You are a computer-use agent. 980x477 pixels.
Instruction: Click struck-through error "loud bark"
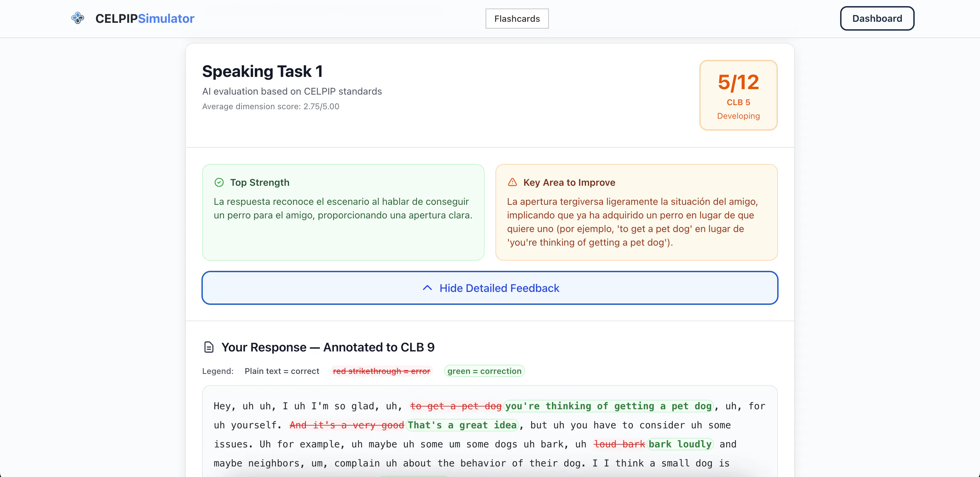(x=619, y=444)
